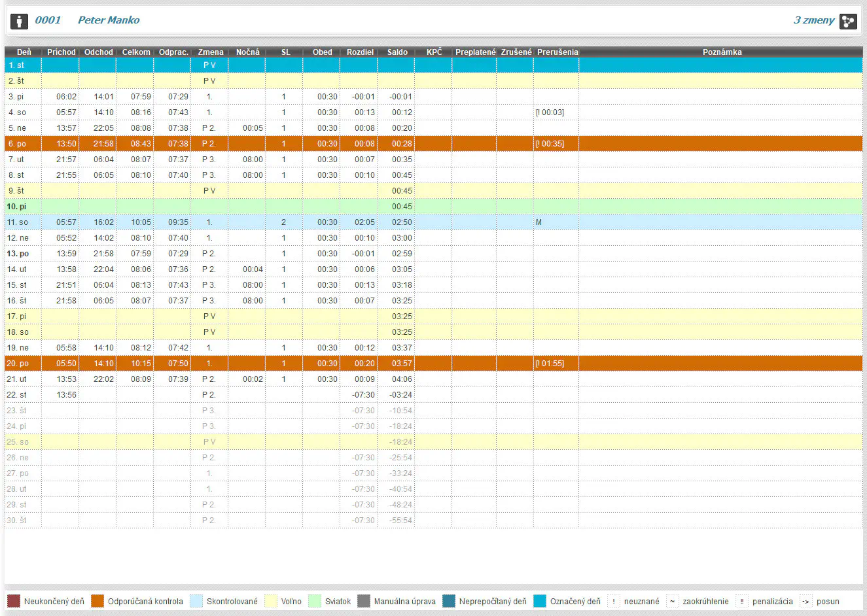The image size is (867, 616).
Task: Click the posun arrow legend icon
Action: [805, 601]
